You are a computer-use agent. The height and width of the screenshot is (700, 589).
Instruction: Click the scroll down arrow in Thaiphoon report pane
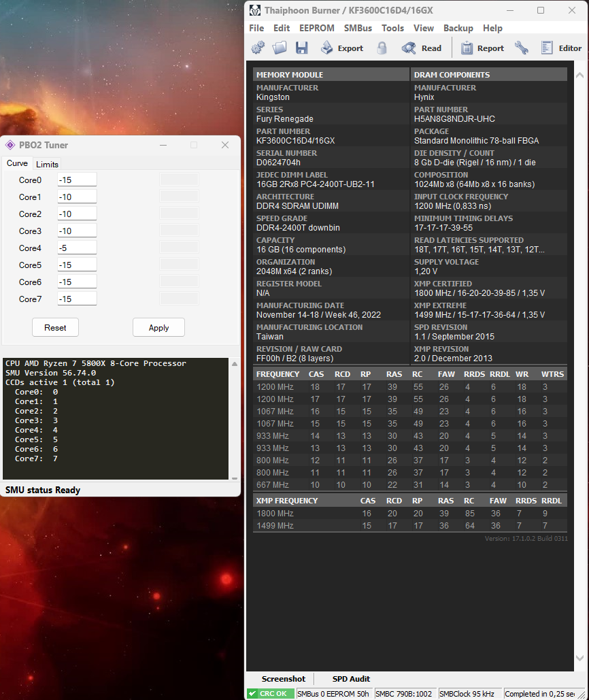(x=579, y=658)
